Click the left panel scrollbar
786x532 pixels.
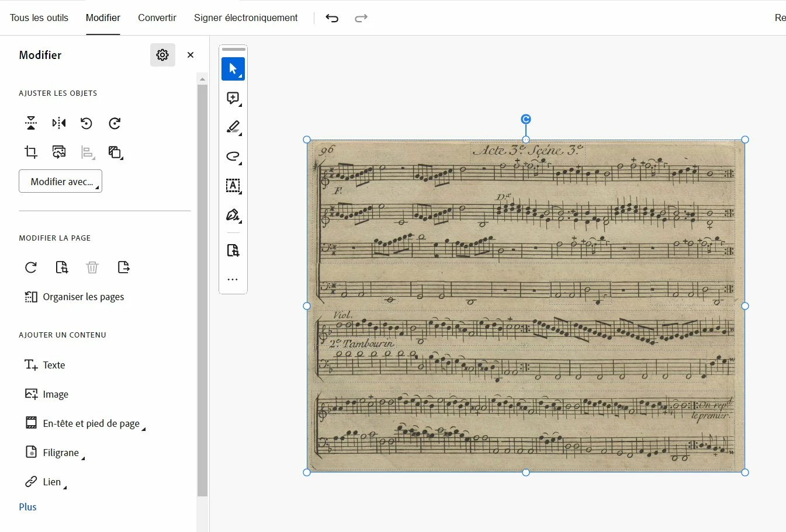(x=202, y=290)
